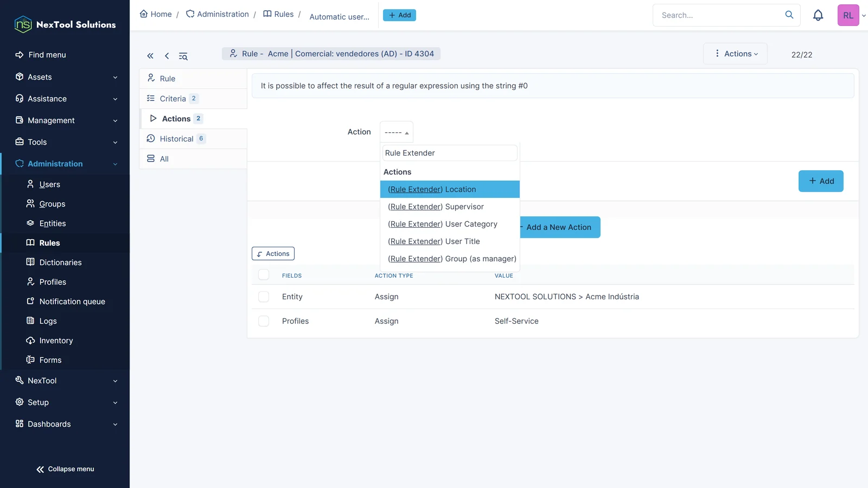Click the notifications bell icon
868x488 pixels.
point(818,15)
